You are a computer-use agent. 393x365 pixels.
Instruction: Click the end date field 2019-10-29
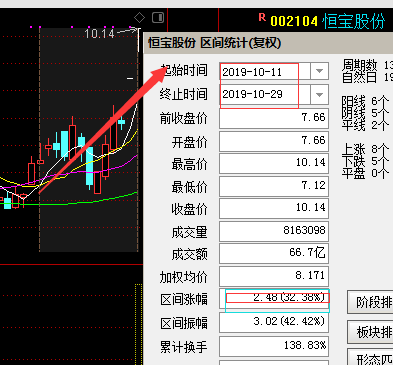tap(265, 94)
